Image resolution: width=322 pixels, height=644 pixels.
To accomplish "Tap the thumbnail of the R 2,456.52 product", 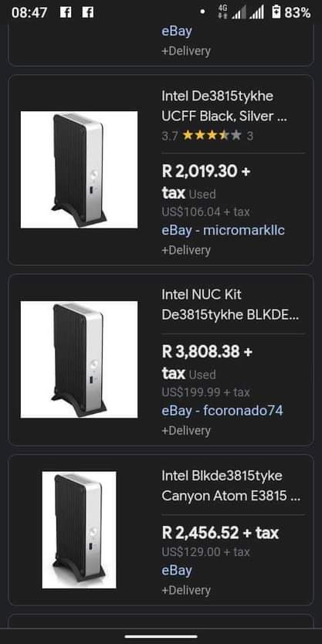I will [80, 530].
